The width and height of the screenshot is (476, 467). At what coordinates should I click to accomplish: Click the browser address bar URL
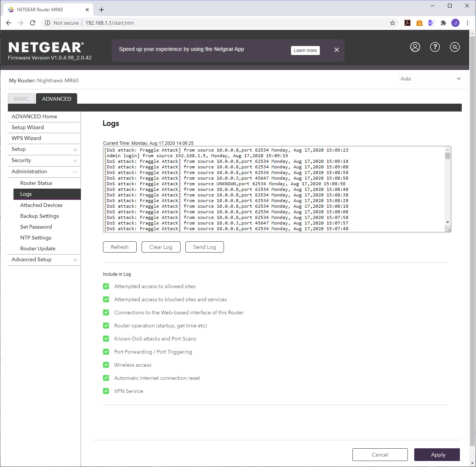(x=110, y=23)
